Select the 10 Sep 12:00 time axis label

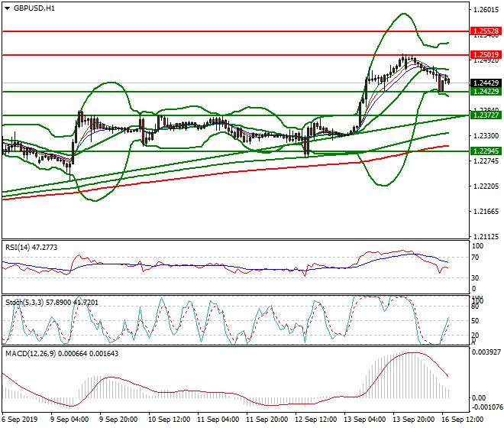pos(169,420)
